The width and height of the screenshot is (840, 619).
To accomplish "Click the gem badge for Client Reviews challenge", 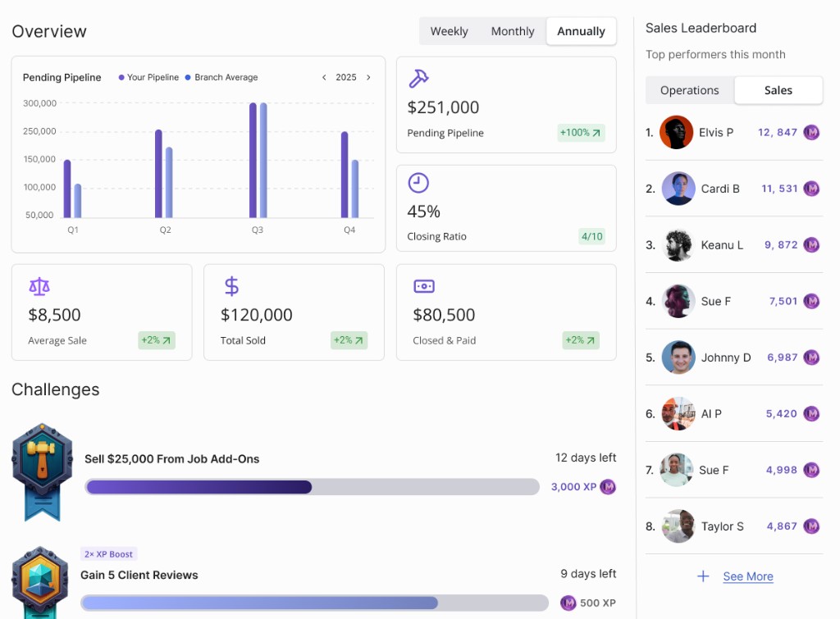I will click(x=39, y=584).
